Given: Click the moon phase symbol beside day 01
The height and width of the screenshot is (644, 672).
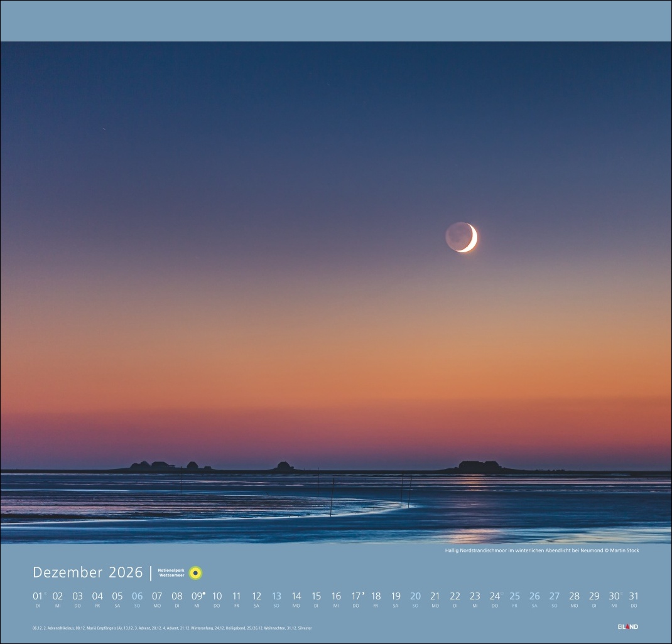Looking at the screenshot, I should tap(45, 592).
